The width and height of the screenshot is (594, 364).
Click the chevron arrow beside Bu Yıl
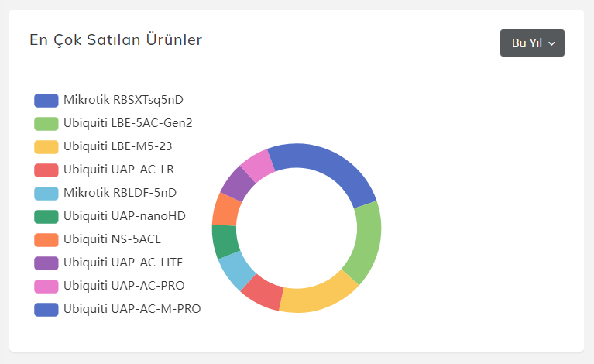click(551, 43)
